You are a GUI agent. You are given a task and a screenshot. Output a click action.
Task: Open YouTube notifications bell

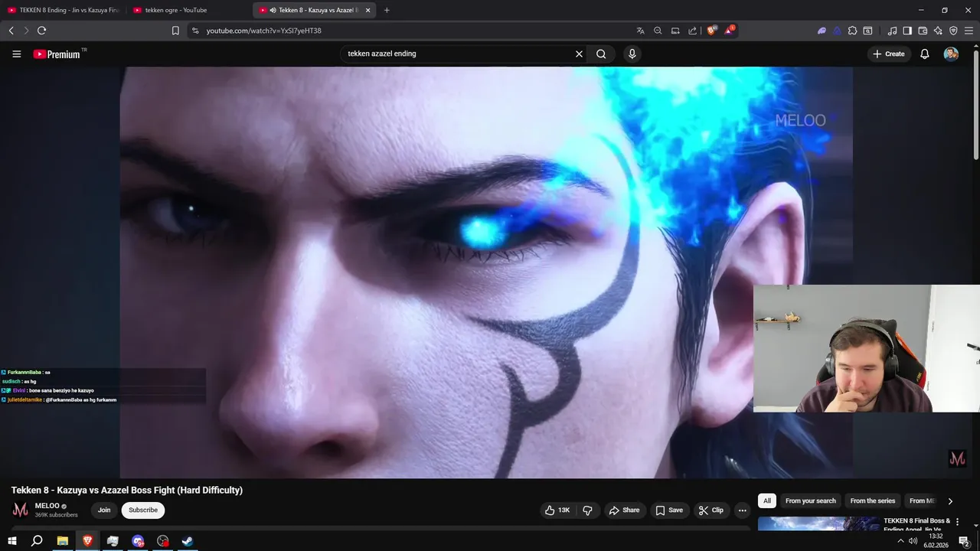[x=925, y=54]
